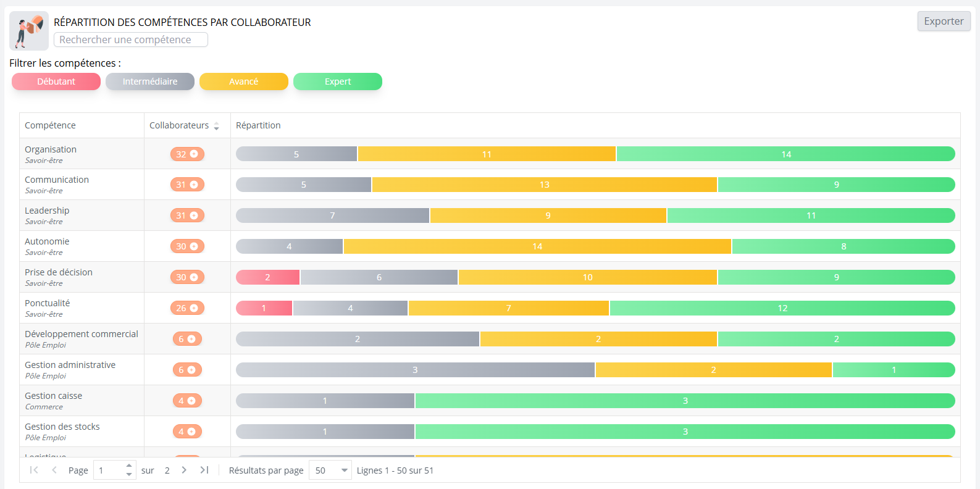Image resolution: width=980 pixels, height=489 pixels.
Task: Go to the next page arrow
Action: [184, 470]
